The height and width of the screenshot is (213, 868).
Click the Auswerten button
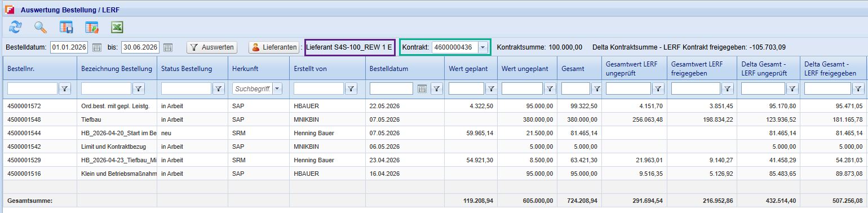(x=212, y=47)
